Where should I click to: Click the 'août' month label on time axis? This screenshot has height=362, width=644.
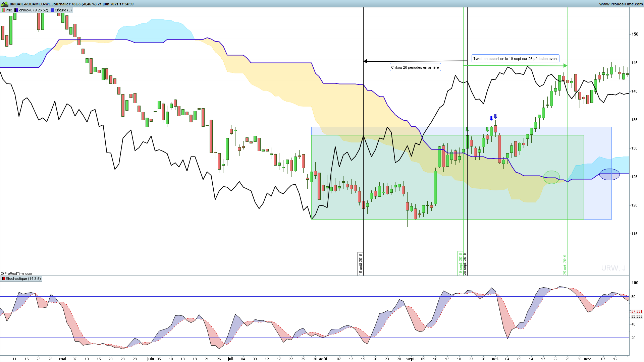[x=323, y=359]
